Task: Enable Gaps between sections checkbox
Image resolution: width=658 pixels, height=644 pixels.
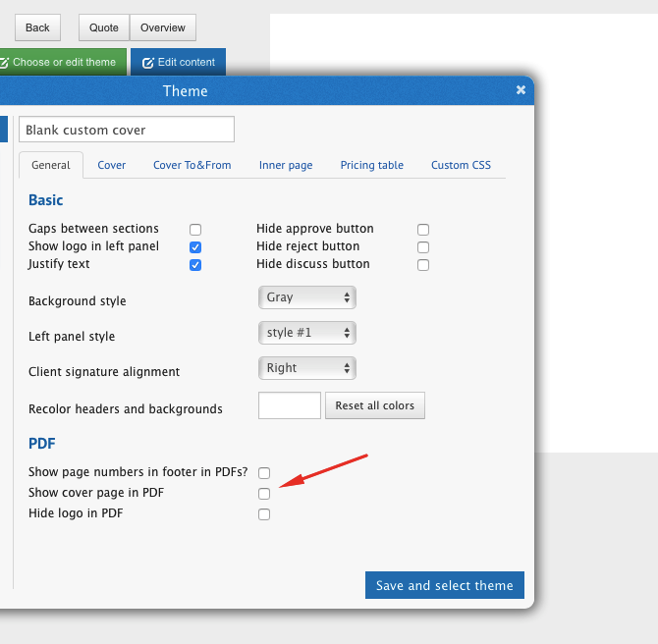Action: [195, 230]
